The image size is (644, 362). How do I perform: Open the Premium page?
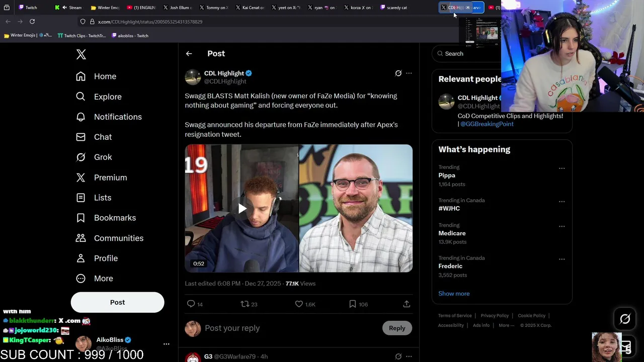[101, 177]
